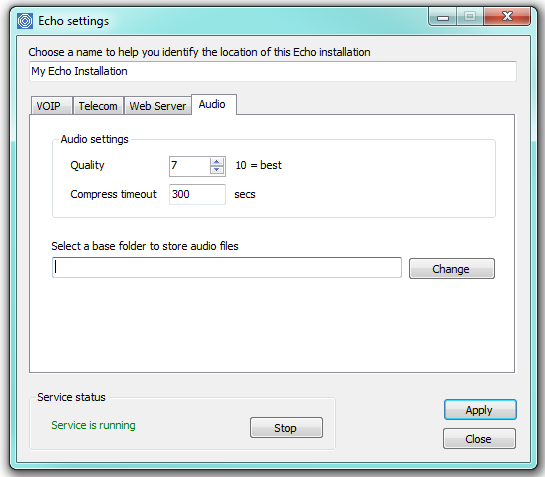Click the Echo app icon in title bar
Screen dimensions: 545x477
(x=25, y=21)
